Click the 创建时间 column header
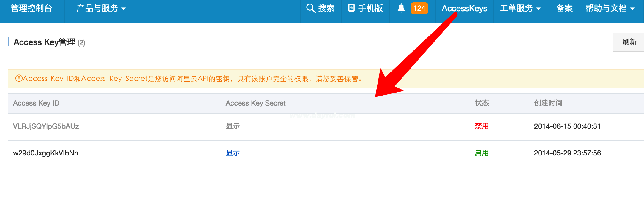 548,103
